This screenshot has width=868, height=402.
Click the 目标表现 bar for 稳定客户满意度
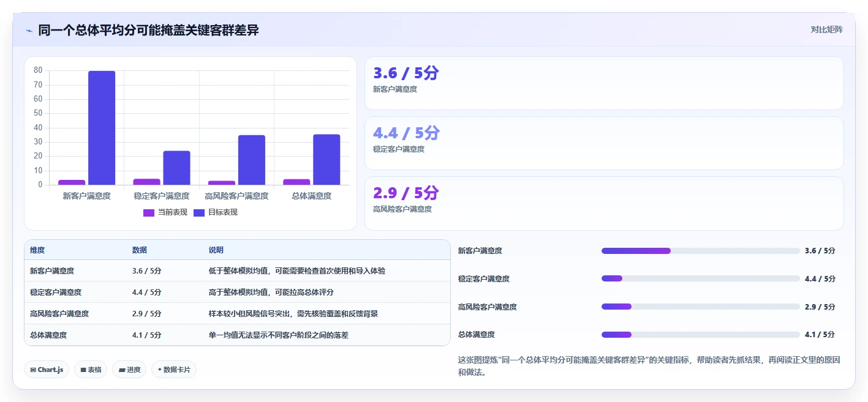point(176,168)
